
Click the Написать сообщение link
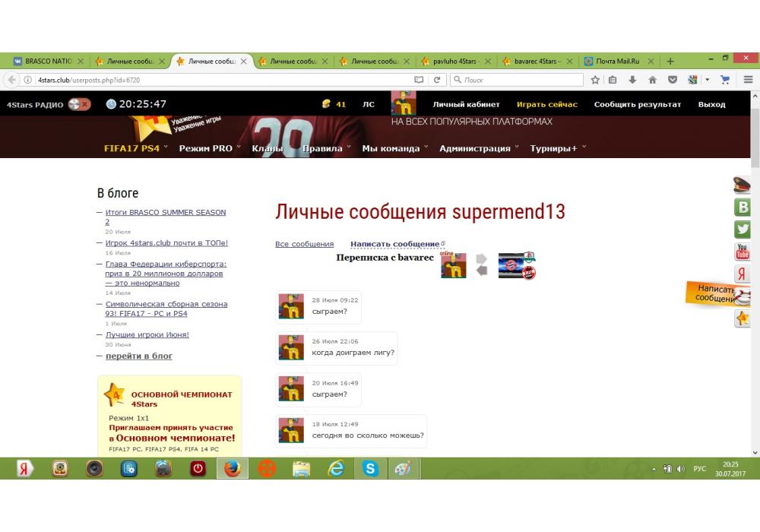(395, 244)
